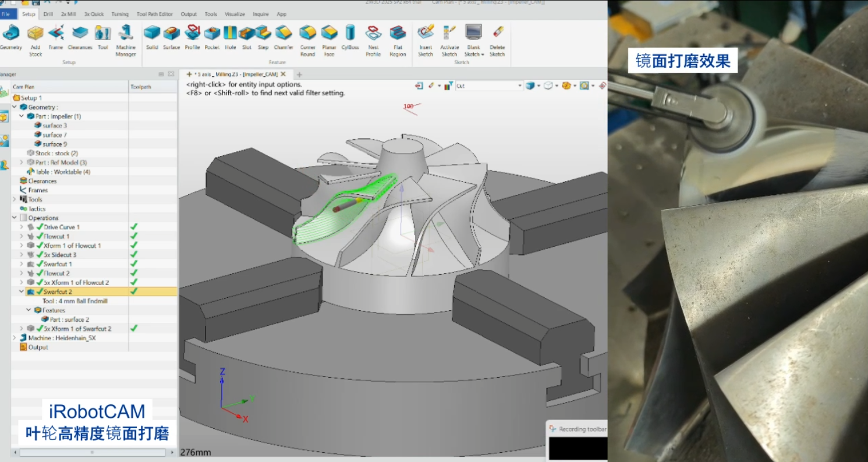
Task: Open the Visualize ribbon tab
Action: [x=235, y=14]
